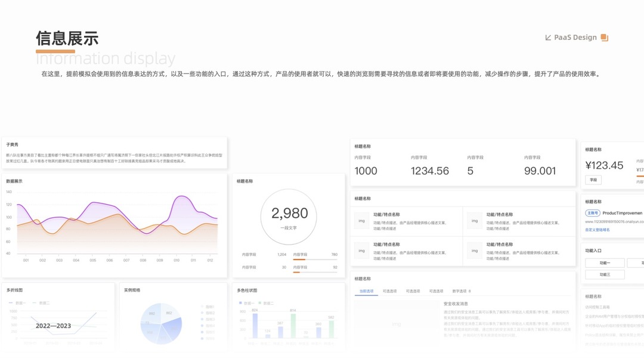Click the progress bar with value 780
The image size is (644, 358).
(315, 260)
